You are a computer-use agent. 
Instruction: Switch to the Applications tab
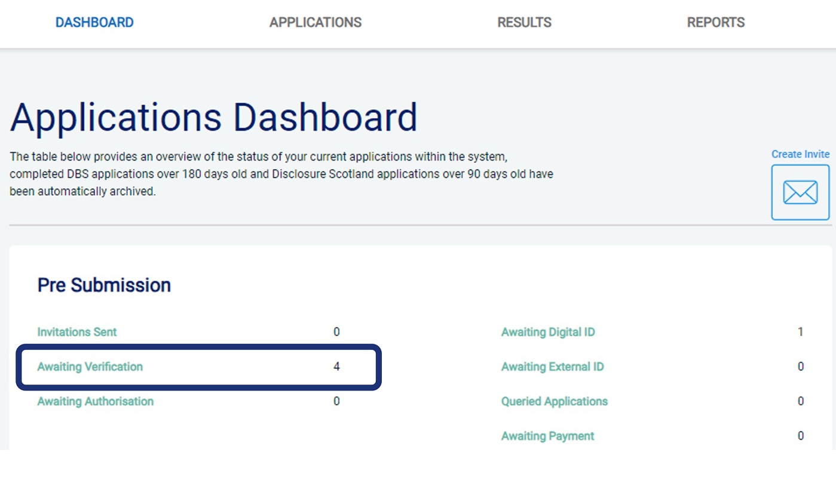point(316,23)
